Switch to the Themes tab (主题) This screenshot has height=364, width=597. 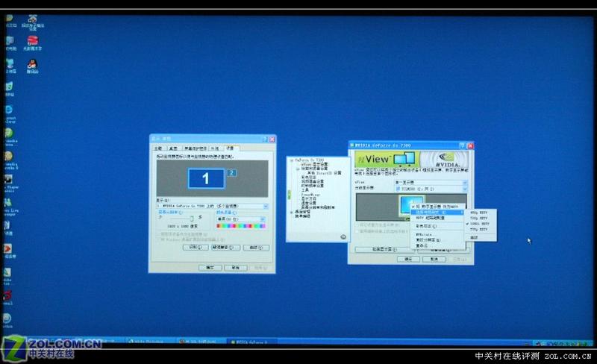(158, 148)
